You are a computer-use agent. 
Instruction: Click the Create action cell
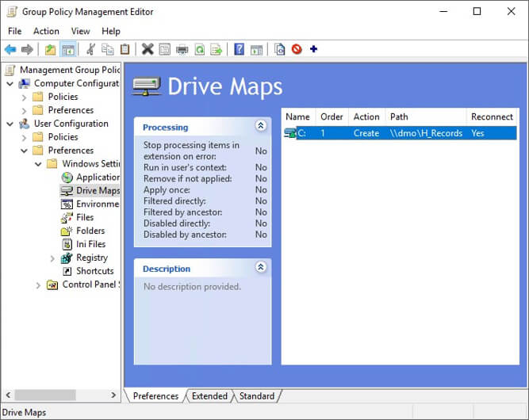(366, 133)
